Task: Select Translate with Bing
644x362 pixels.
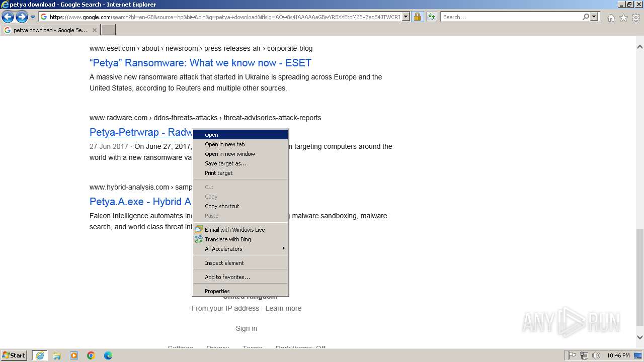Action: 240,239
